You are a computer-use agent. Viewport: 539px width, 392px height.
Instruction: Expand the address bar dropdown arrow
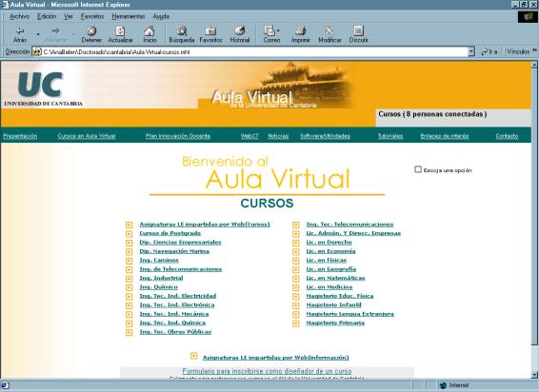point(471,52)
